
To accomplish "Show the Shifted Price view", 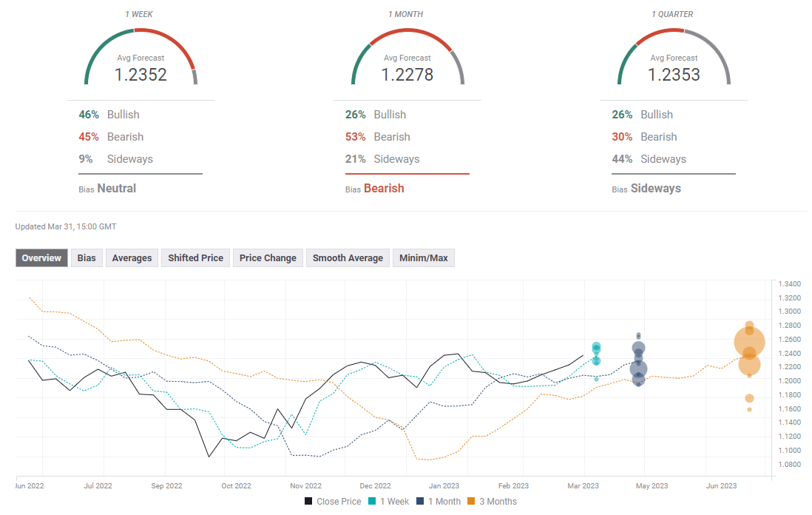I will coord(195,257).
